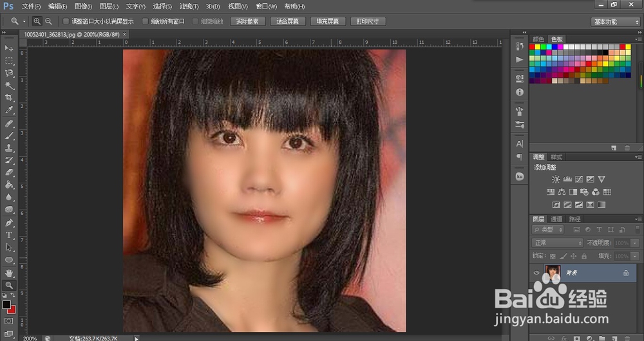The width and height of the screenshot is (644, 341).
Task: Open the 滤镜(T) menu
Action: (189, 6)
